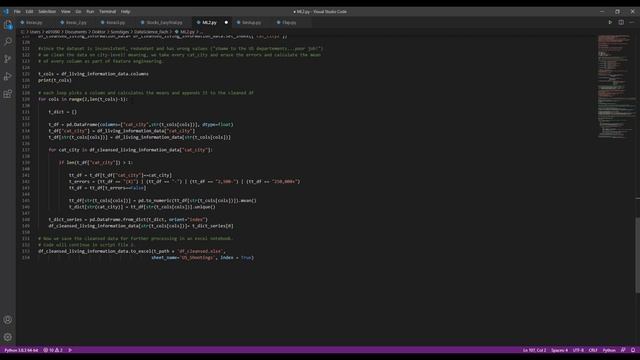Click the 'for cols in range' loop line
Image resolution: width=640 pixels, height=360 pixels.
coord(83,99)
